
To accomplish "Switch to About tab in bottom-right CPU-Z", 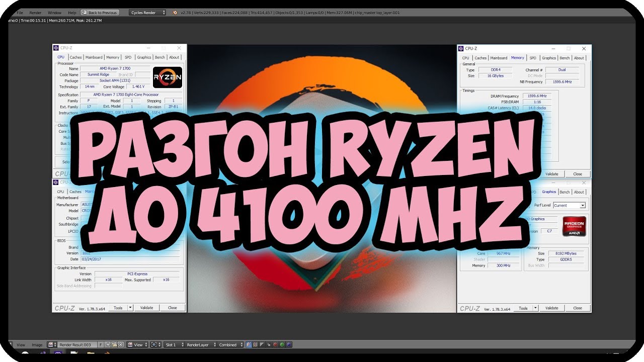I will [579, 192].
